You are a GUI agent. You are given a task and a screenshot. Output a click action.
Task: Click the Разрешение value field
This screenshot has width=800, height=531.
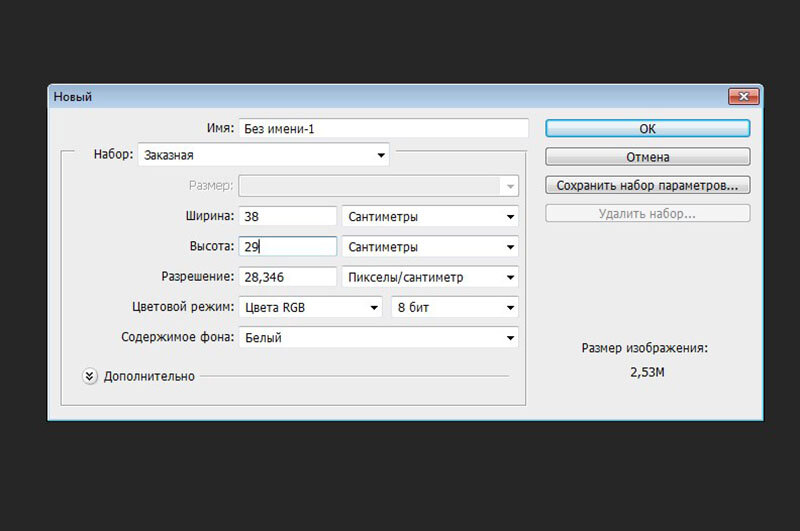point(288,277)
